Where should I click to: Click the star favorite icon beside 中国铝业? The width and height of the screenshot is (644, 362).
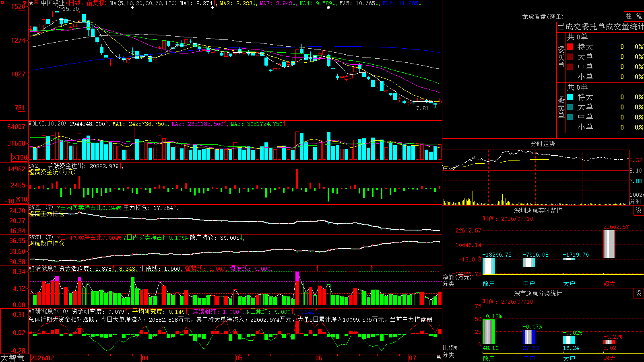tap(31, 3)
